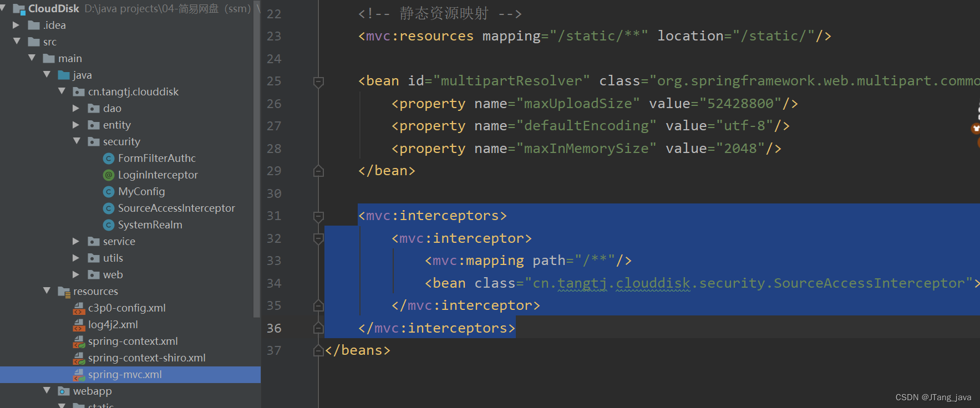Click the c3p0-config.xml file icon

point(79,308)
